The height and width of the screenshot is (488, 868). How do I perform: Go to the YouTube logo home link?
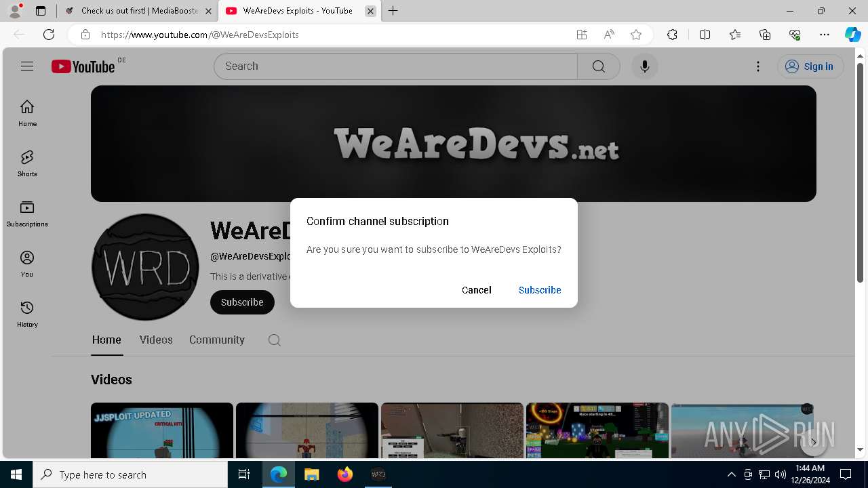click(83, 66)
